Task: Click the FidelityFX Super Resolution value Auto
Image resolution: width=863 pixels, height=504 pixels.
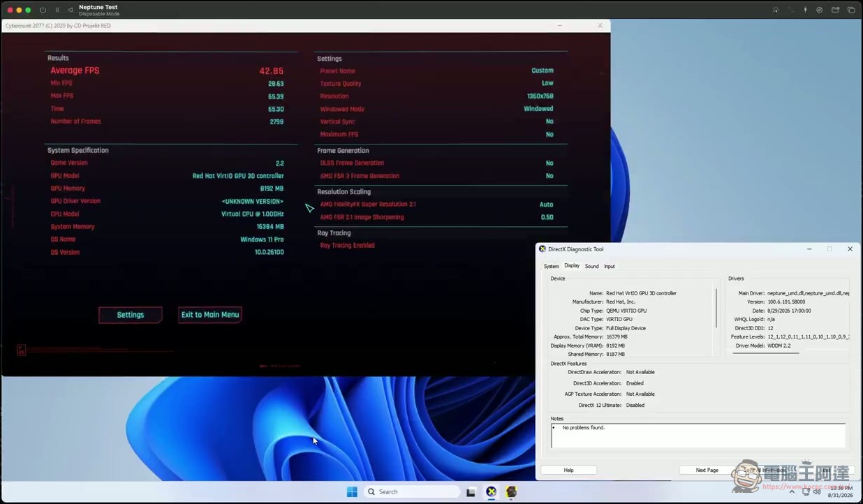Action: point(546,205)
